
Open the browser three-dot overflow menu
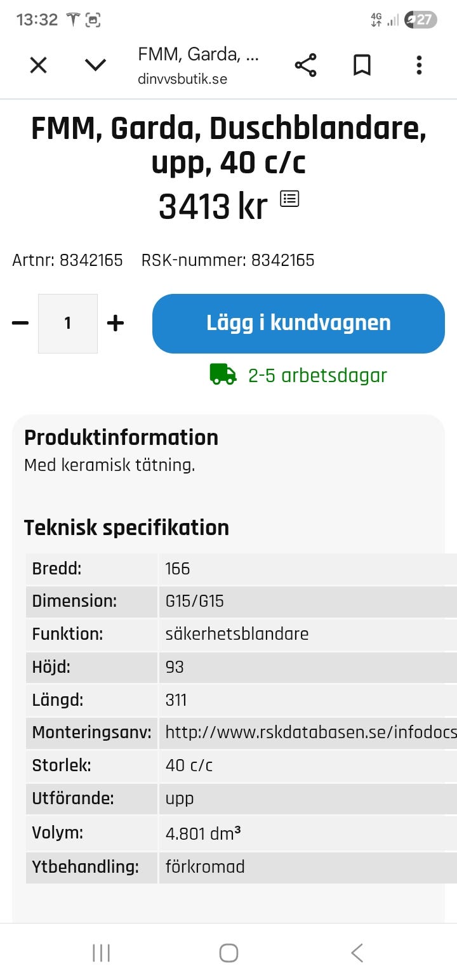419,65
